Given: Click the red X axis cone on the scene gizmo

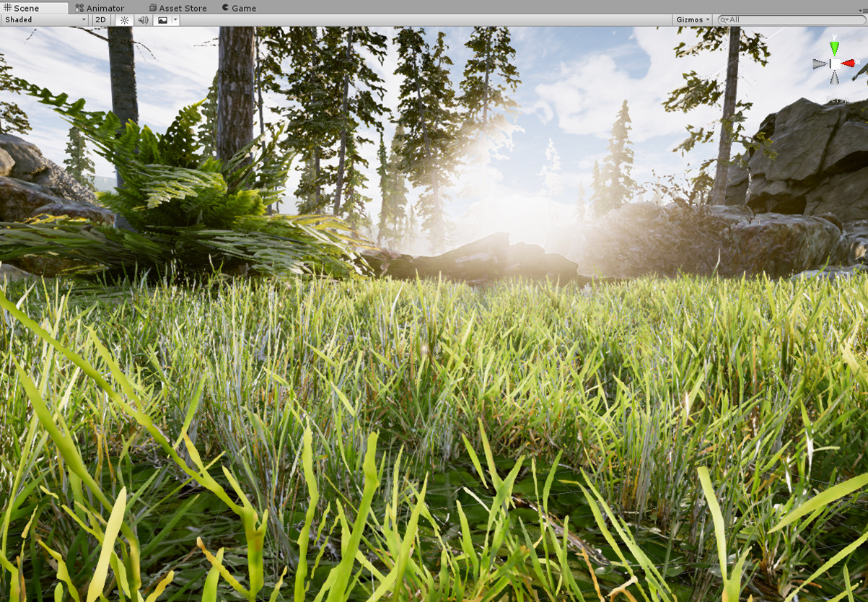Looking at the screenshot, I should point(848,63).
